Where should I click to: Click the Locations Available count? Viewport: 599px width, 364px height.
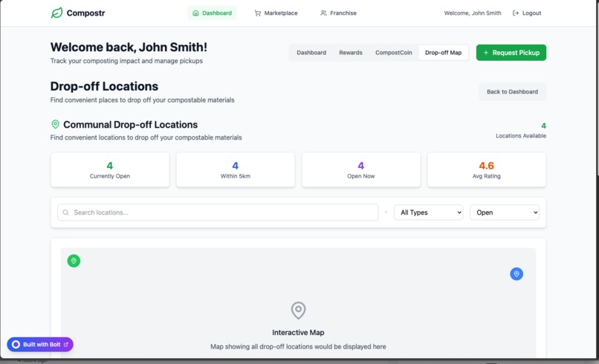(x=543, y=126)
